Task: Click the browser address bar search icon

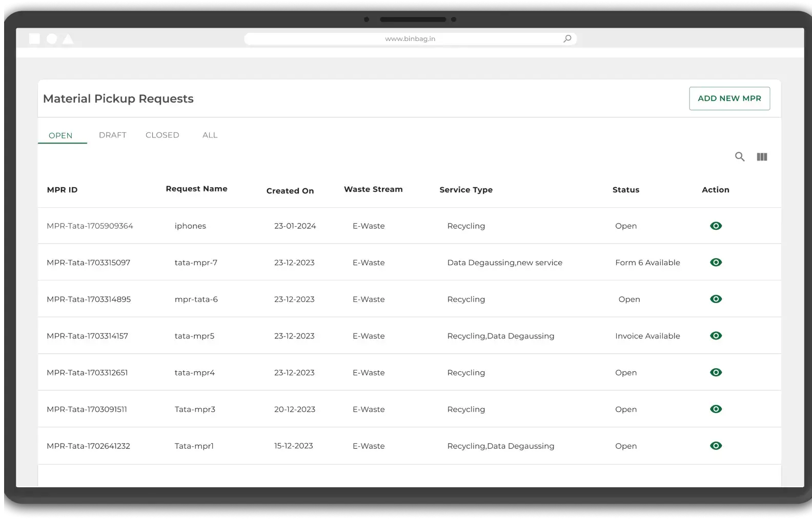Action: point(567,39)
